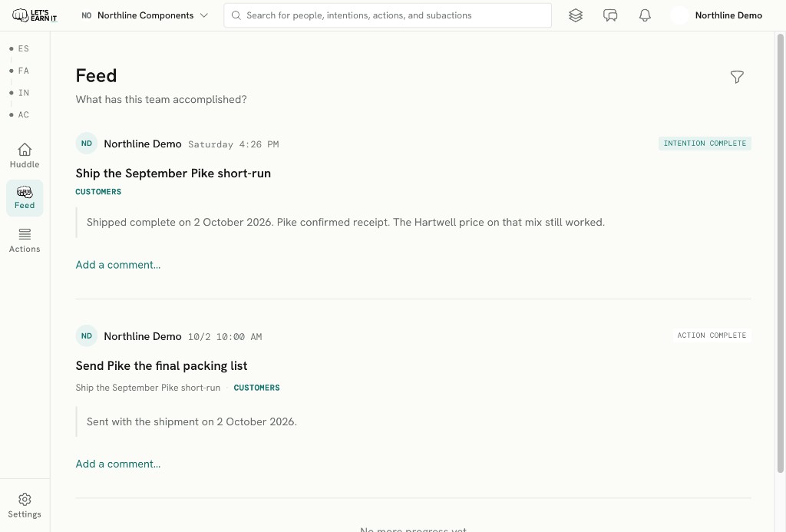Jump to AC section in sidebar
786x532 pixels.
point(20,115)
